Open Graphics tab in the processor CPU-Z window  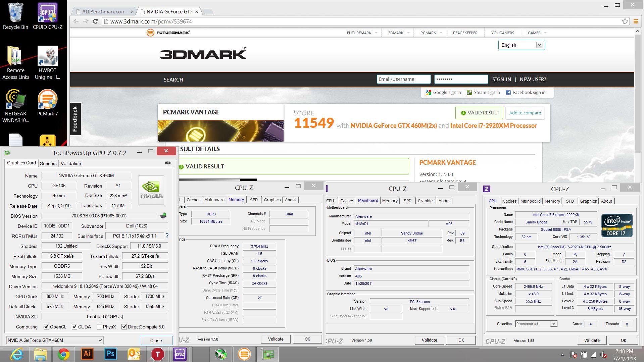pyautogui.click(x=588, y=201)
